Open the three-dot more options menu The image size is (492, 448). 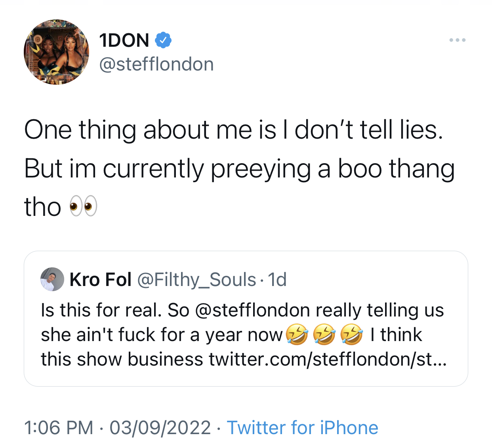point(458,40)
